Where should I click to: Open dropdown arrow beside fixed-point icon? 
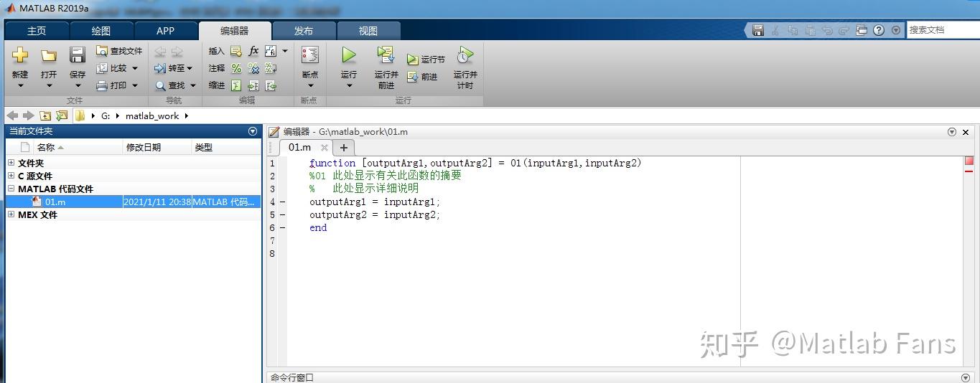(x=284, y=51)
